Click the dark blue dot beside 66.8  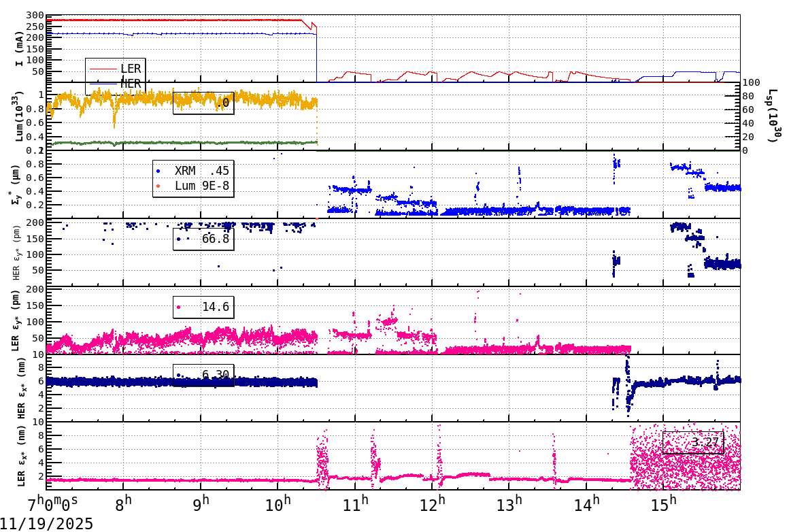pos(178,239)
